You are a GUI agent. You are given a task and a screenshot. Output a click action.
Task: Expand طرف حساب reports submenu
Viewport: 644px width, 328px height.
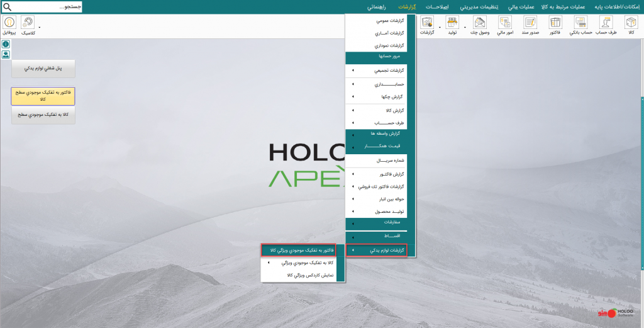coord(376,123)
